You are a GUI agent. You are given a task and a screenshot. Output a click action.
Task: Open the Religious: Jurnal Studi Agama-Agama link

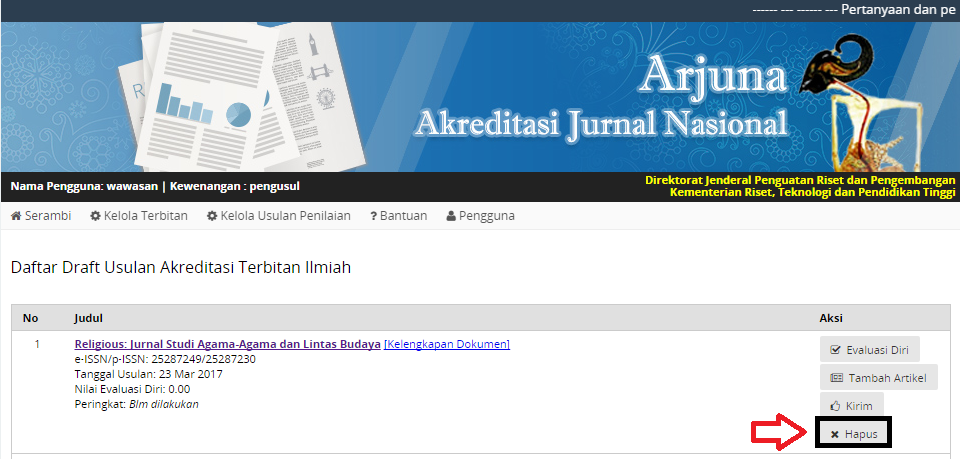coord(227,344)
